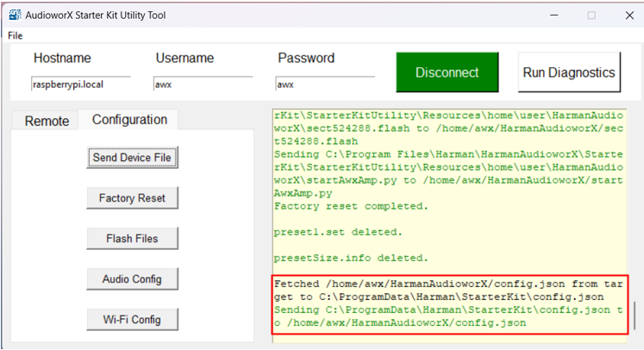The height and width of the screenshot is (350, 644).
Task: Click the AudioworX app icon in title bar
Action: pos(15,15)
